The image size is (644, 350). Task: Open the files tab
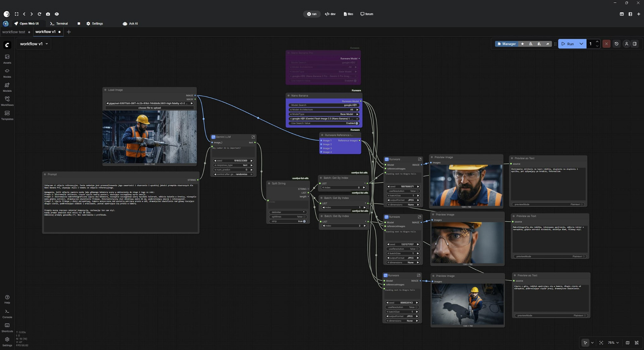point(348,14)
